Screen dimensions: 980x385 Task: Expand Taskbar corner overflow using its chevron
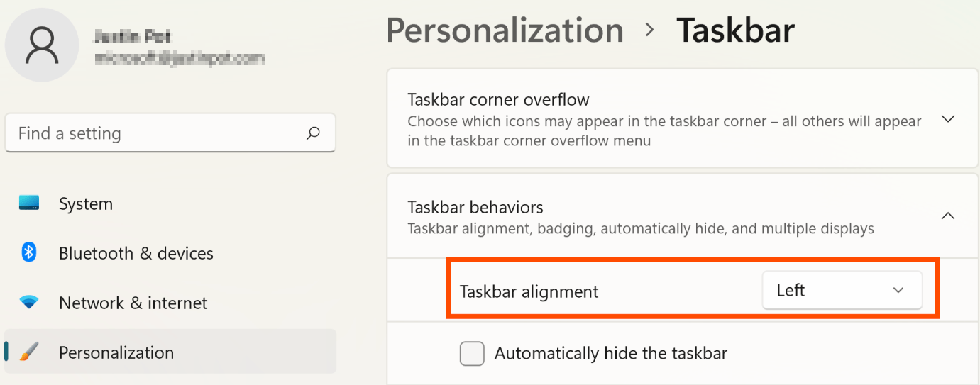coord(947,118)
